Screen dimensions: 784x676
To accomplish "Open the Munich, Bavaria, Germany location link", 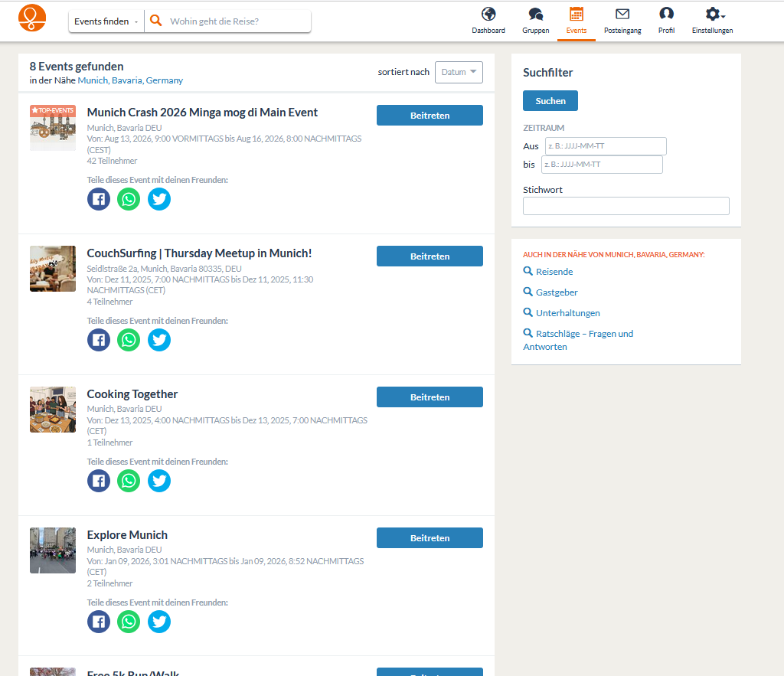I will [x=130, y=80].
